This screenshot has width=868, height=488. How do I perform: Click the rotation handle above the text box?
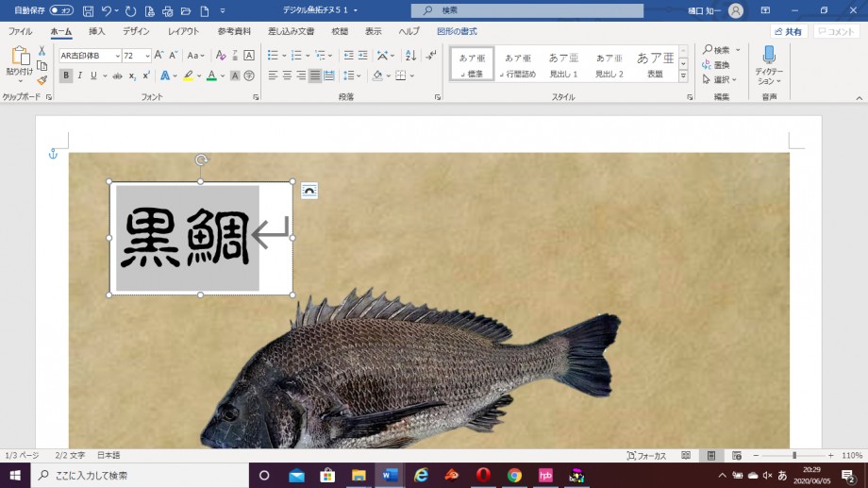pyautogui.click(x=201, y=160)
